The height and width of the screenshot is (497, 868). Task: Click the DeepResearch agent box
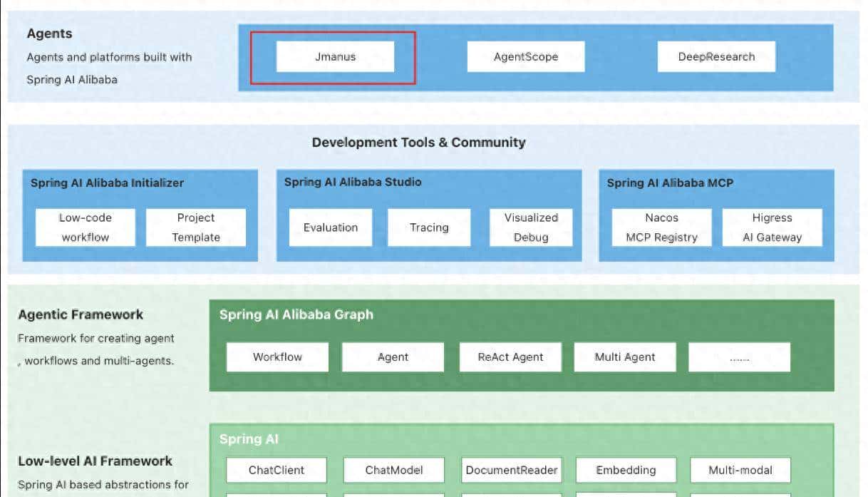click(716, 57)
